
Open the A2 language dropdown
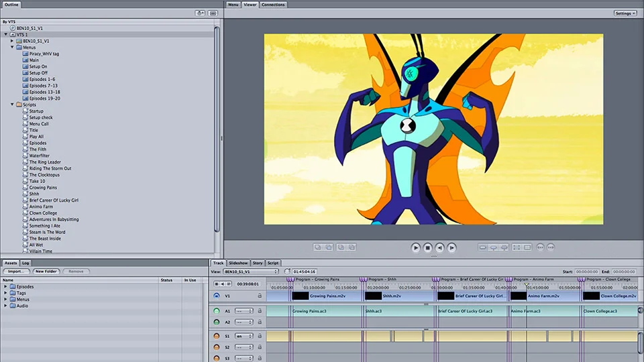tap(244, 322)
